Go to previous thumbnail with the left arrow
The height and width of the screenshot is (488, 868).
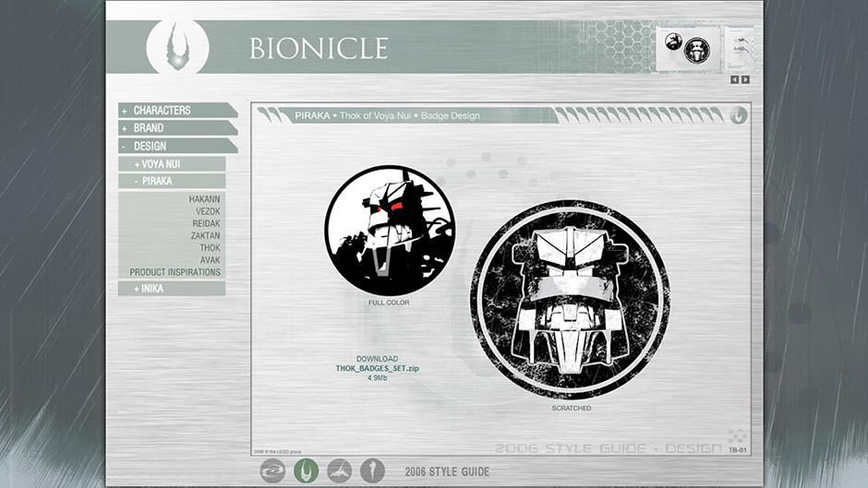tap(735, 79)
